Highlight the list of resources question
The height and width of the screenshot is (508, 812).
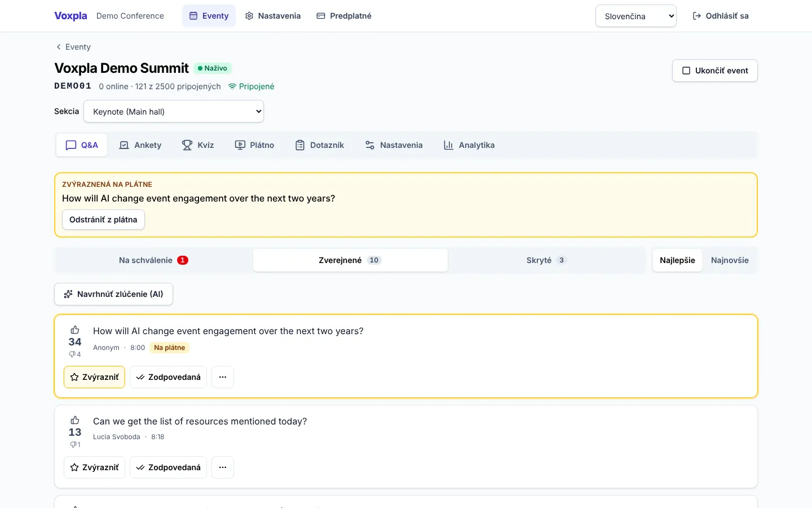tap(94, 467)
